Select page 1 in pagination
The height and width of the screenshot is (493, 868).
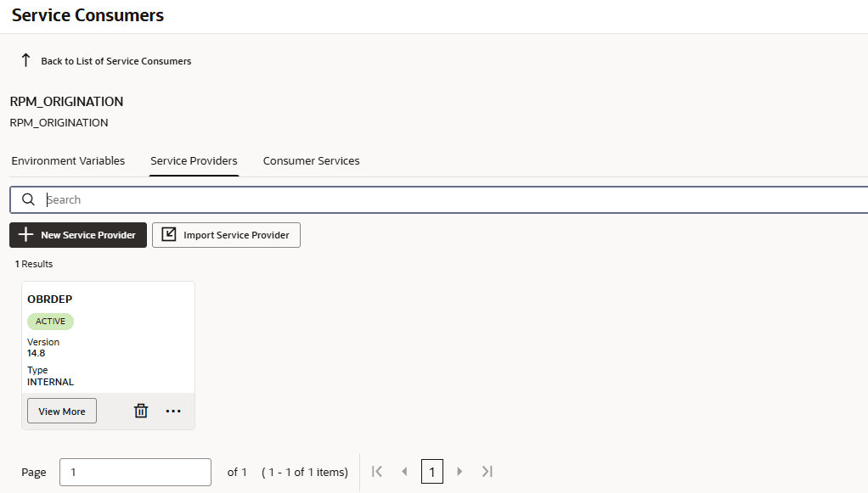point(431,472)
